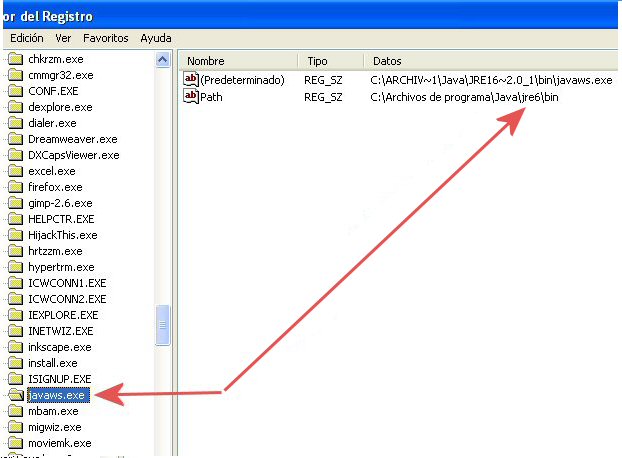Select the hrtzzm.exe key

point(55,251)
